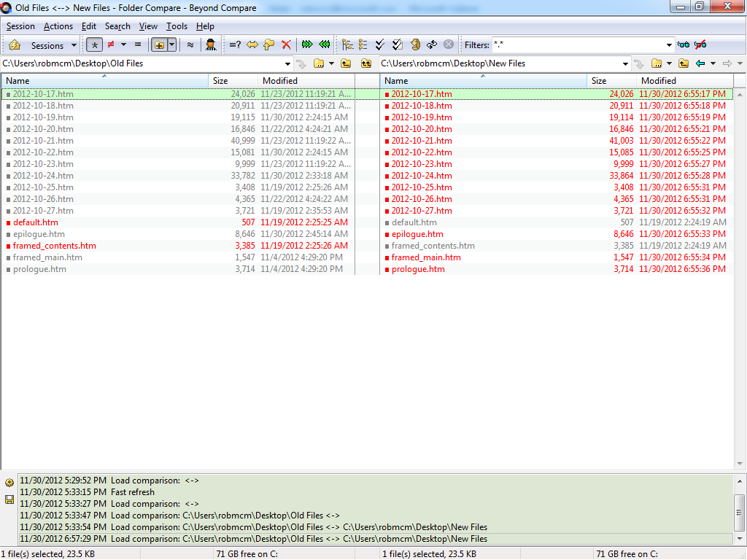Image resolution: width=747 pixels, height=560 pixels.
Task: Click the crossed-out glasses filter icon
Action: pos(700,45)
